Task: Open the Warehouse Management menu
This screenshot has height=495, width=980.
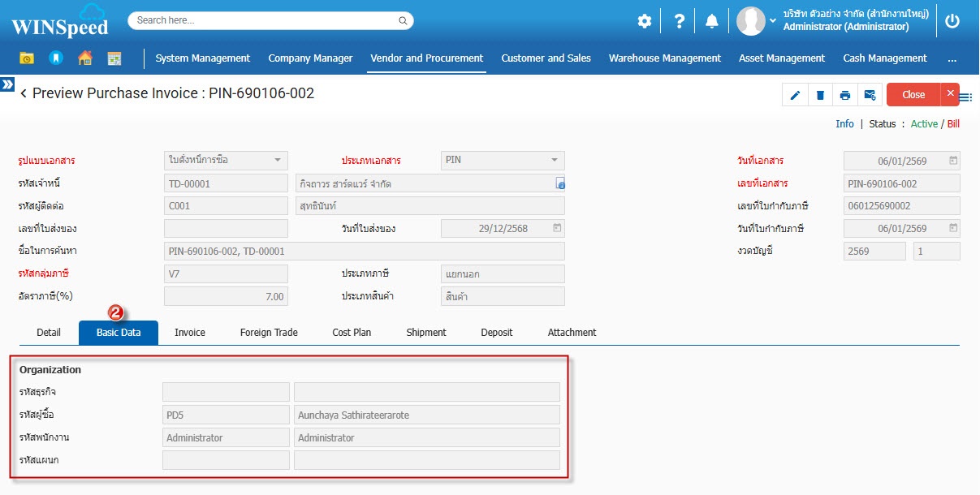Action: 664,58
